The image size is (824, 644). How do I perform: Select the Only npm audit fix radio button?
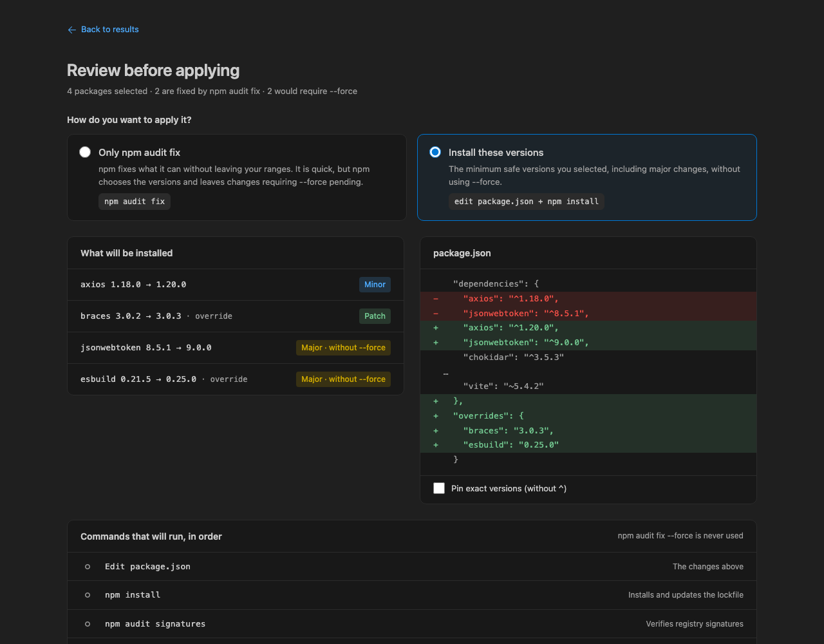point(85,152)
